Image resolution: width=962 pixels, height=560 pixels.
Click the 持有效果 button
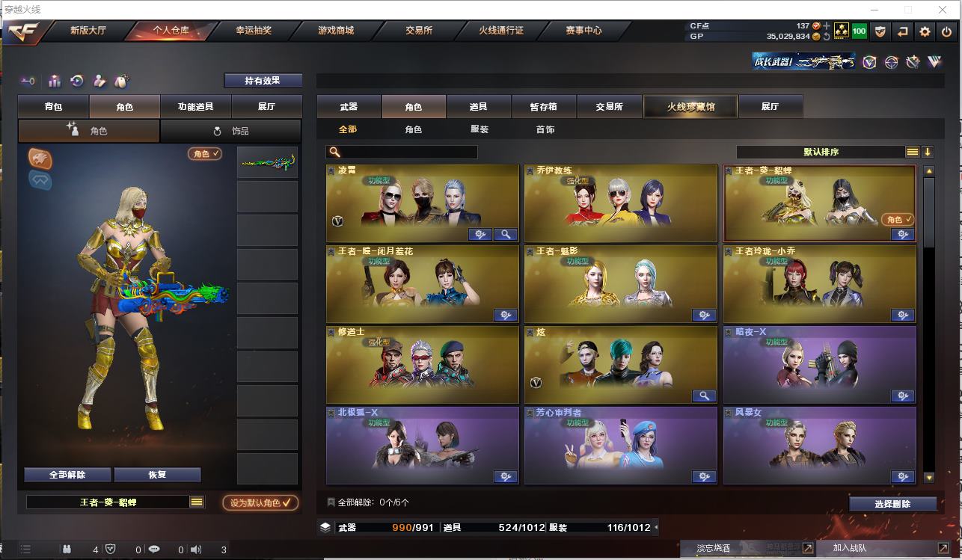click(x=263, y=81)
